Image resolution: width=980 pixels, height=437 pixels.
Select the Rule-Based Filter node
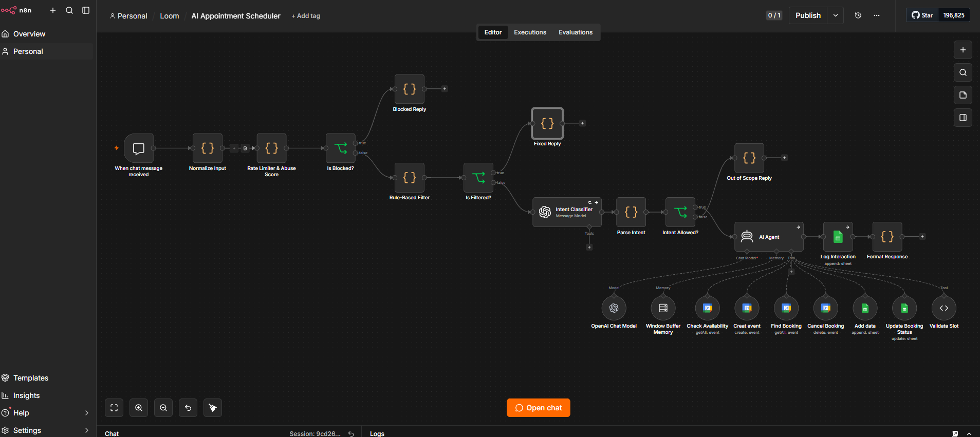click(410, 178)
